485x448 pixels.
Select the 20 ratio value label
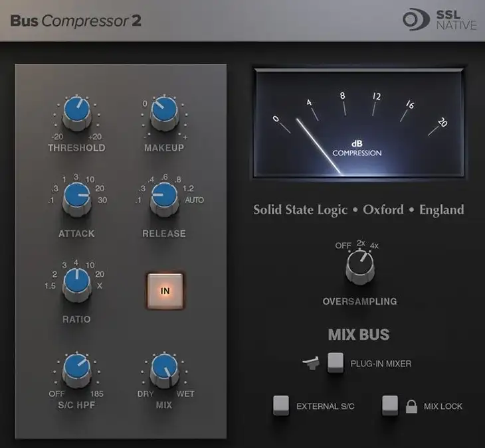pyautogui.click(x=100, y=274)
